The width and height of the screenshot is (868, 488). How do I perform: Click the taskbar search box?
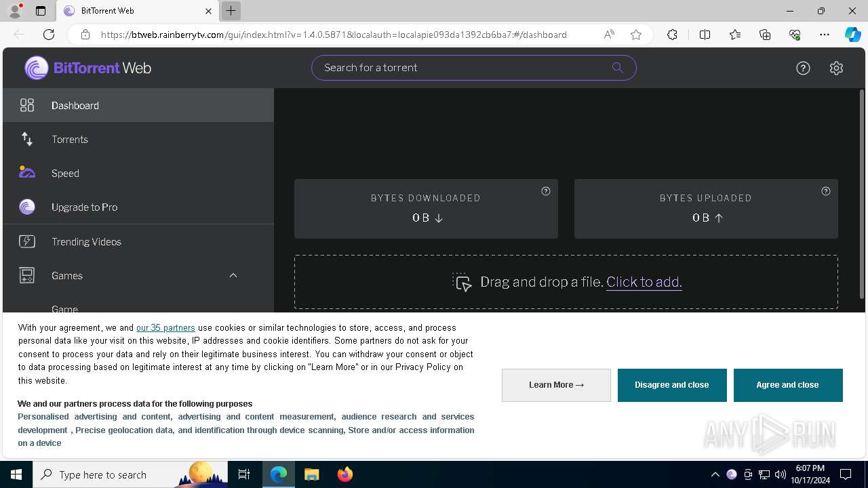(x=130, y=474)
